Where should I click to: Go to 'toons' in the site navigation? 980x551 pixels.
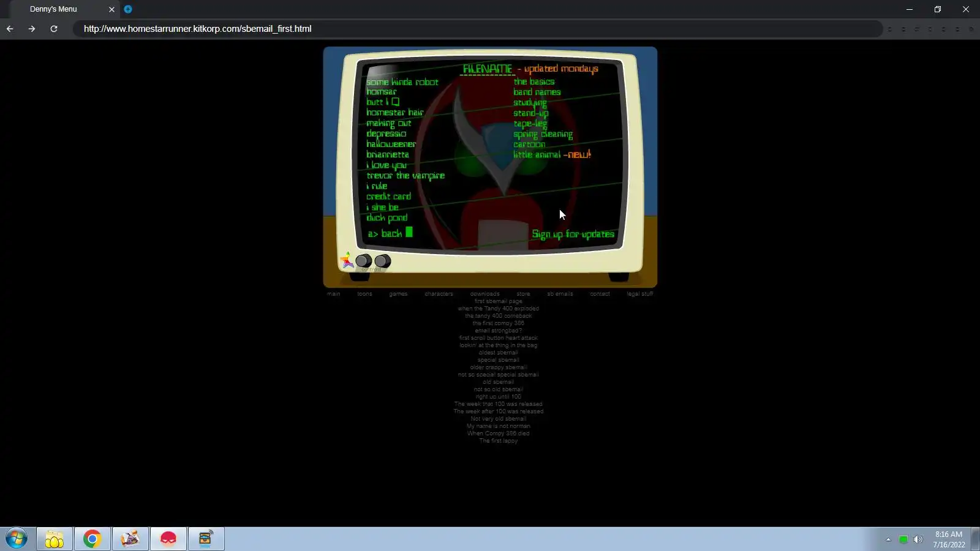pos(365,294)
